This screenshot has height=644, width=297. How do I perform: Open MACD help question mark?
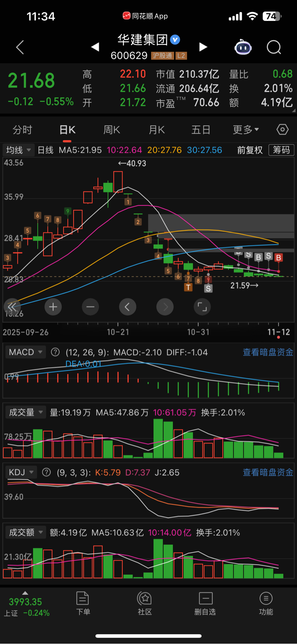(55, 352)
